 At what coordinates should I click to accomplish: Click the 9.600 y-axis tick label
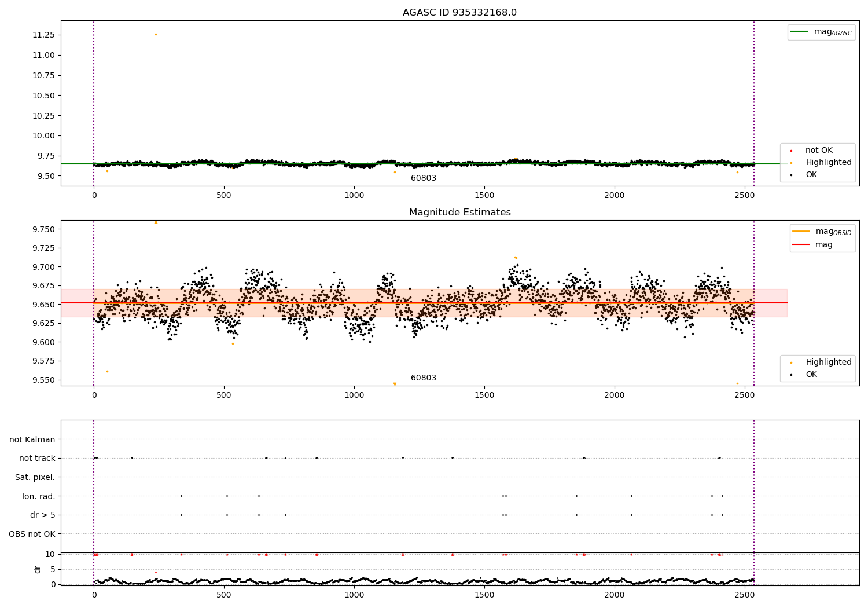coord(43,342)
